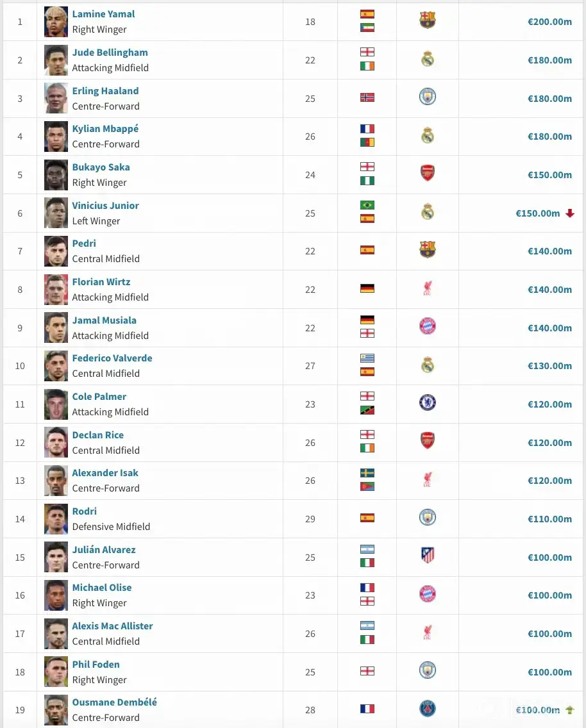Screen dimensions: 586x728
Task: Click the Sweden flag in Alexander Isak's row
Action: [367, 473]
